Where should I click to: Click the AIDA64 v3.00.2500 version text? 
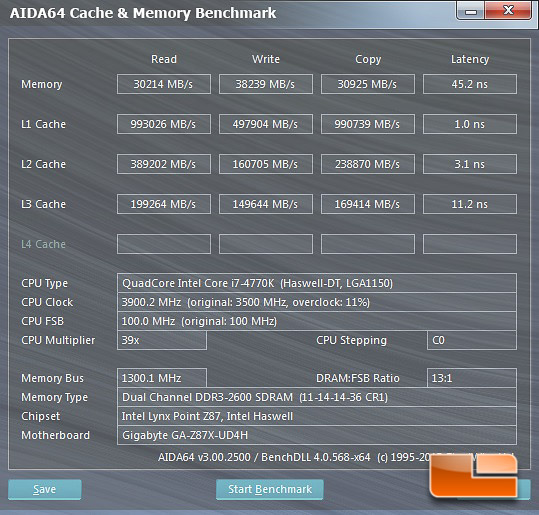click(204, 457)
